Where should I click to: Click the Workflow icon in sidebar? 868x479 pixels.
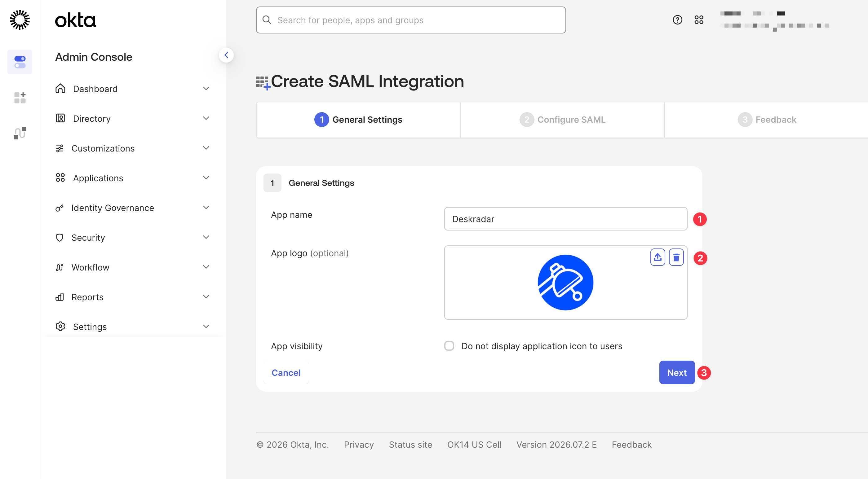[60, 267]
